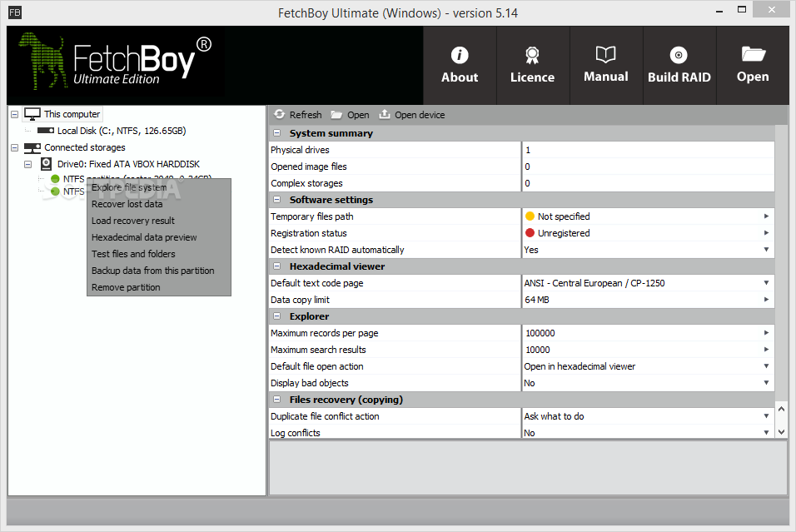Screen dimensions: 796x532
Task: Click the small Open folder toolbar icon
Action: [336, 115]
